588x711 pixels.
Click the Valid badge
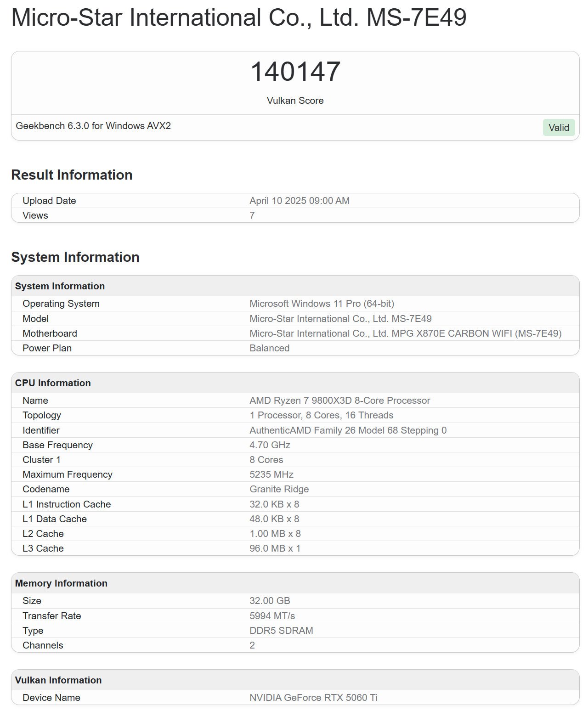558,128
